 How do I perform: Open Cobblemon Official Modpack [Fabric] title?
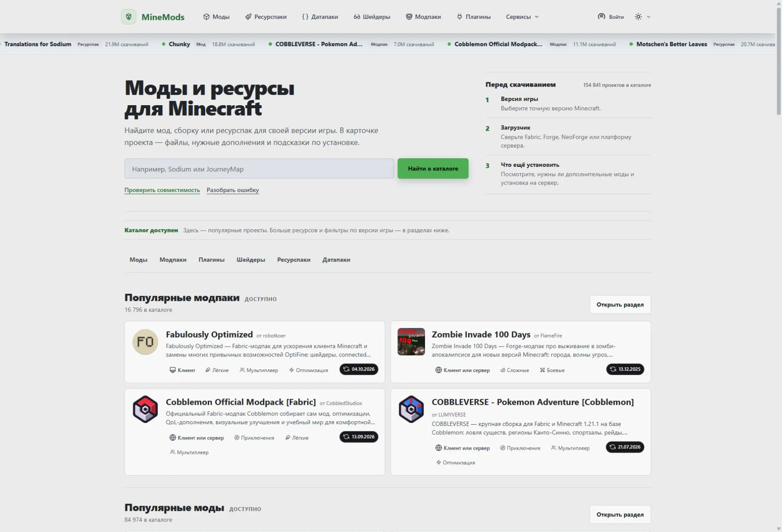tap(241, 402)
